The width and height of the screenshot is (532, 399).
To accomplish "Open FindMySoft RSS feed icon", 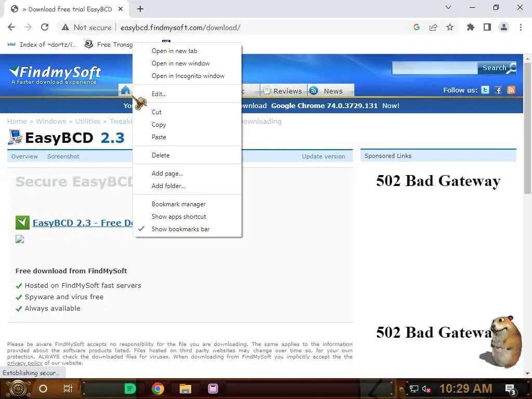I will tap(511, 90).
